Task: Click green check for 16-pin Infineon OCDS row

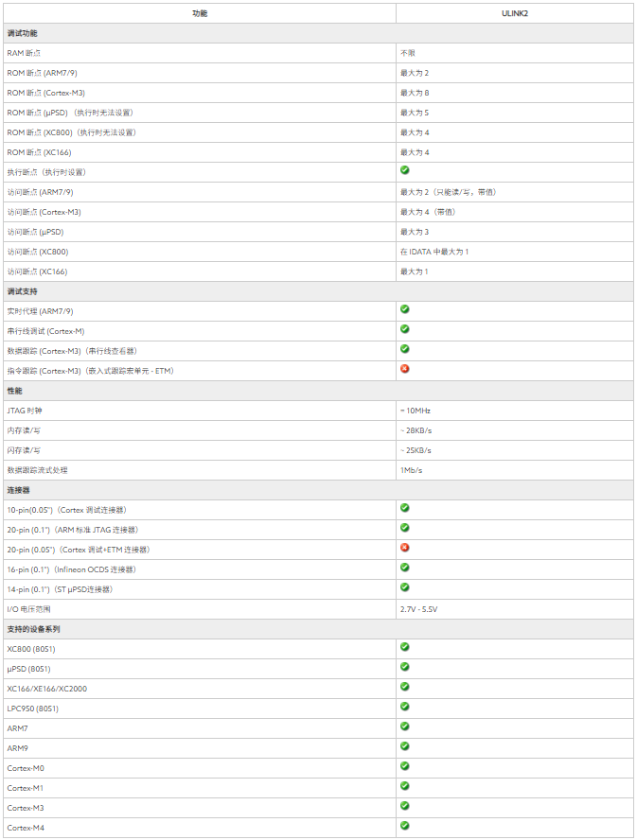Action: 405,568
